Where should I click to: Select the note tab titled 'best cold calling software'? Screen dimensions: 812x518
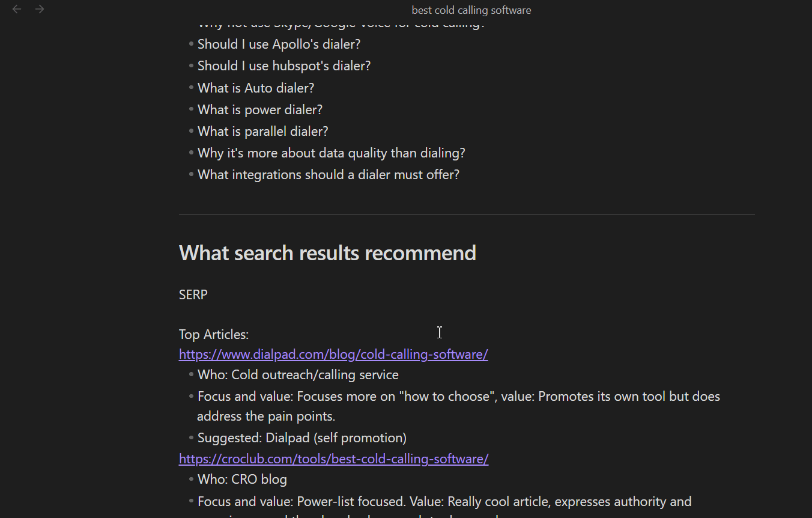(x=471, y=10)
